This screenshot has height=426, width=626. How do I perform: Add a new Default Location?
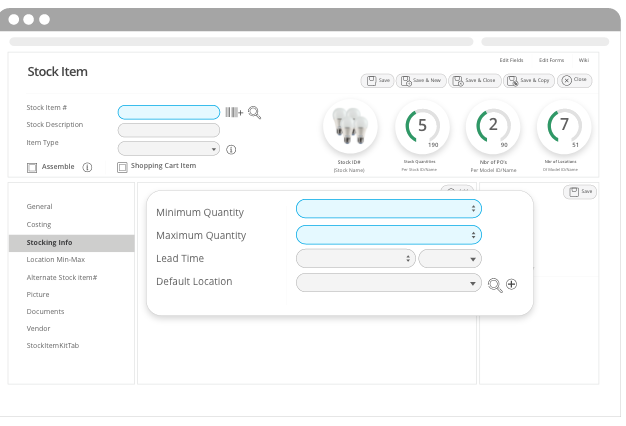click(512, 284)
